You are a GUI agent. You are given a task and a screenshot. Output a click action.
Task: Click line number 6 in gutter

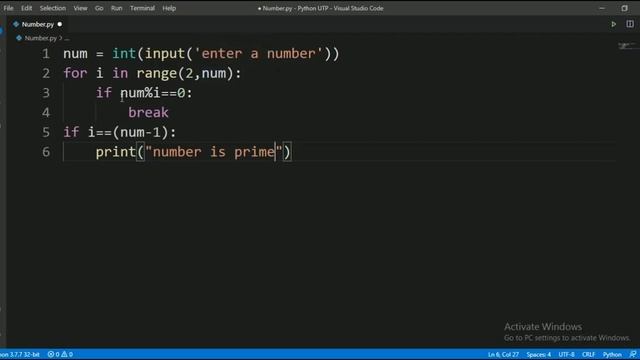(46, 152)
